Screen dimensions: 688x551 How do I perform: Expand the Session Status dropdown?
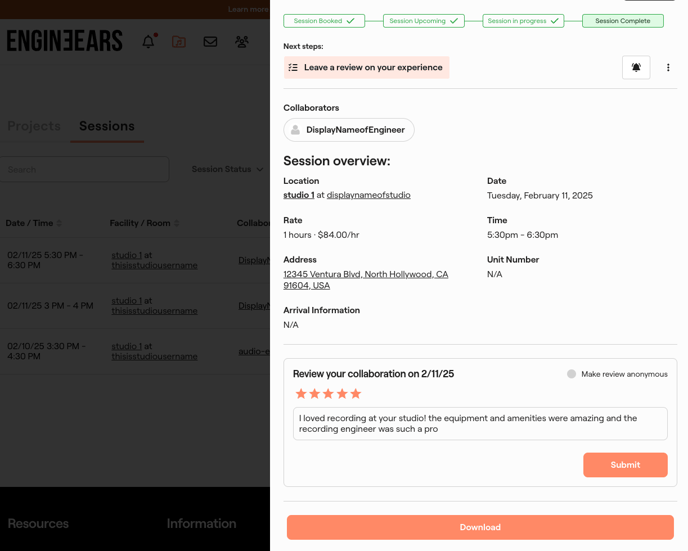[x=228, y=169]
